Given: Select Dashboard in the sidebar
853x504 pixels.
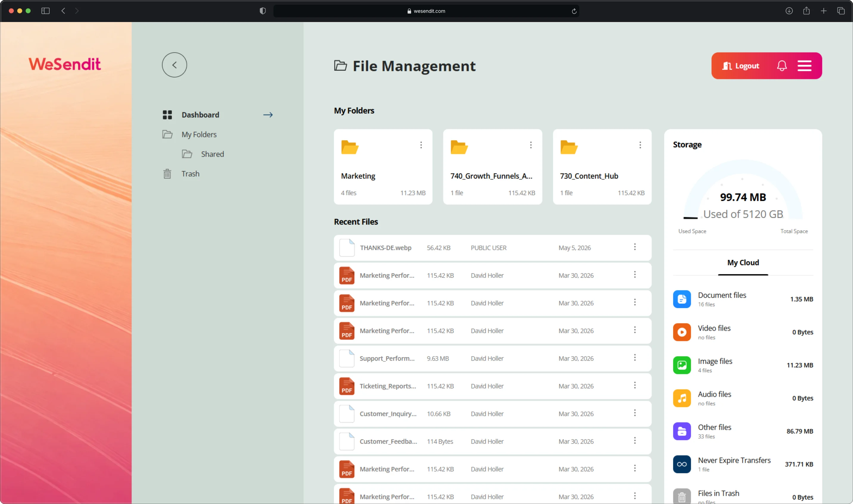Looking at the screenshot, I should (x=200, y=115).
